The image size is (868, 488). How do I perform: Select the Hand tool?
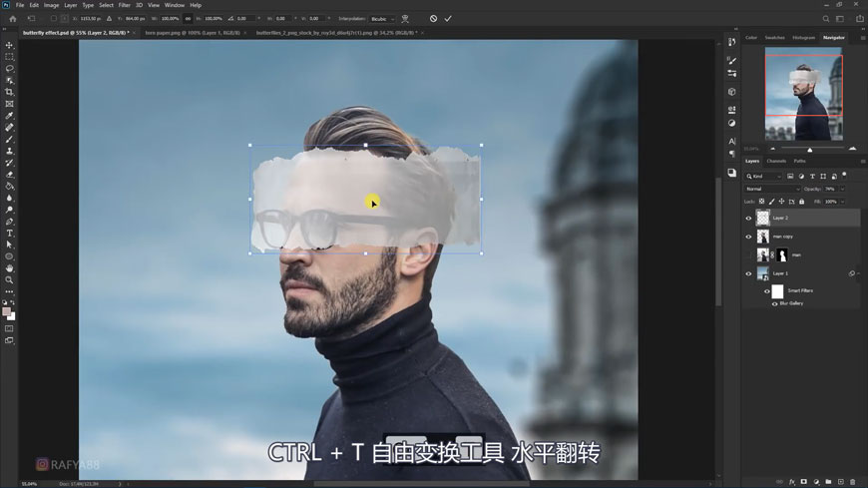(10, 268)
